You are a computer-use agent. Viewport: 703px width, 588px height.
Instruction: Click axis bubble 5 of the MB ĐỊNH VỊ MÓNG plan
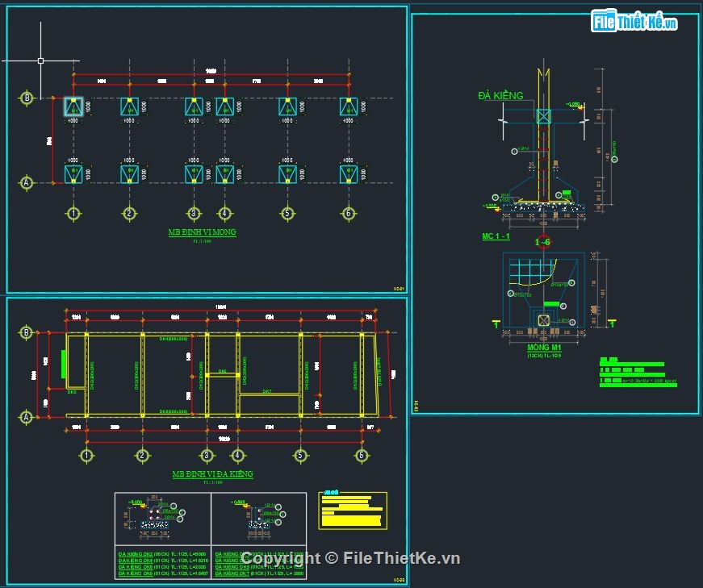click(x=288, y=213)
